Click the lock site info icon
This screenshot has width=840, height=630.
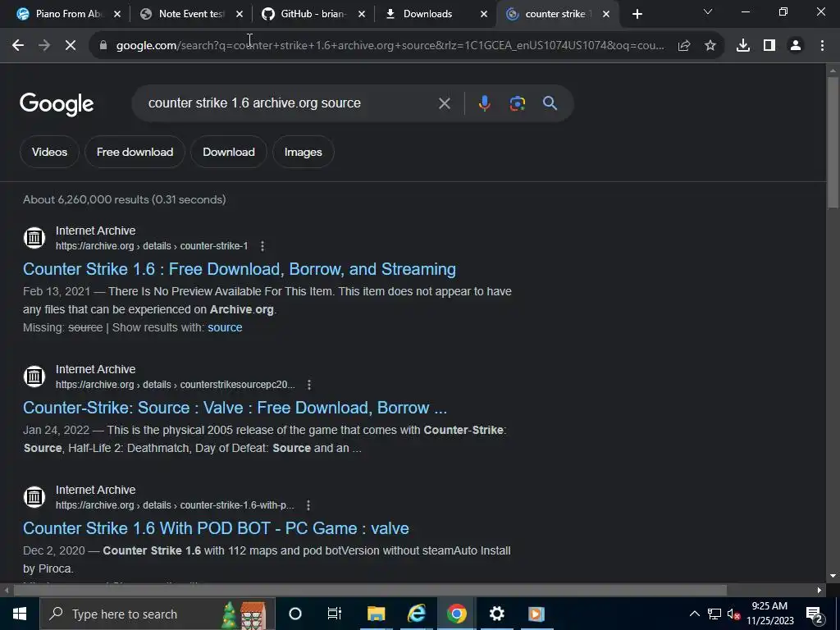[x=103, y=46]
